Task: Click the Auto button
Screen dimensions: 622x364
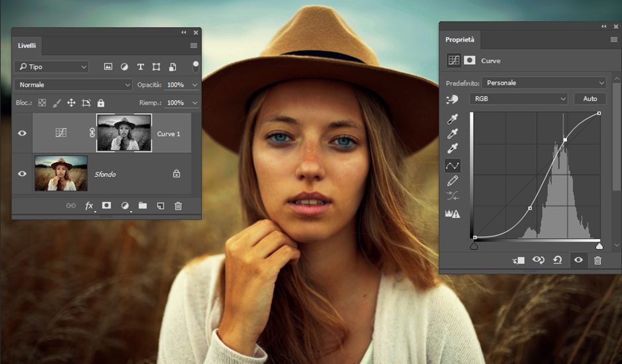Action: 590,99
